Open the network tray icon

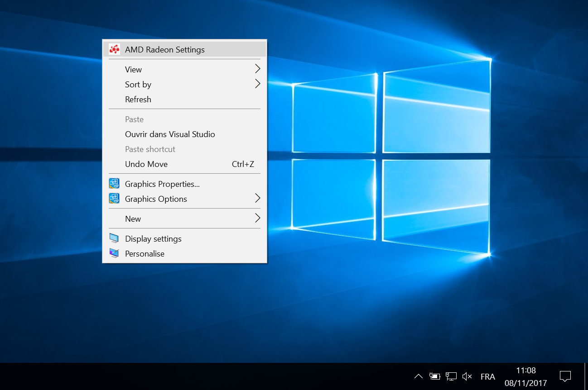(451, 376)
